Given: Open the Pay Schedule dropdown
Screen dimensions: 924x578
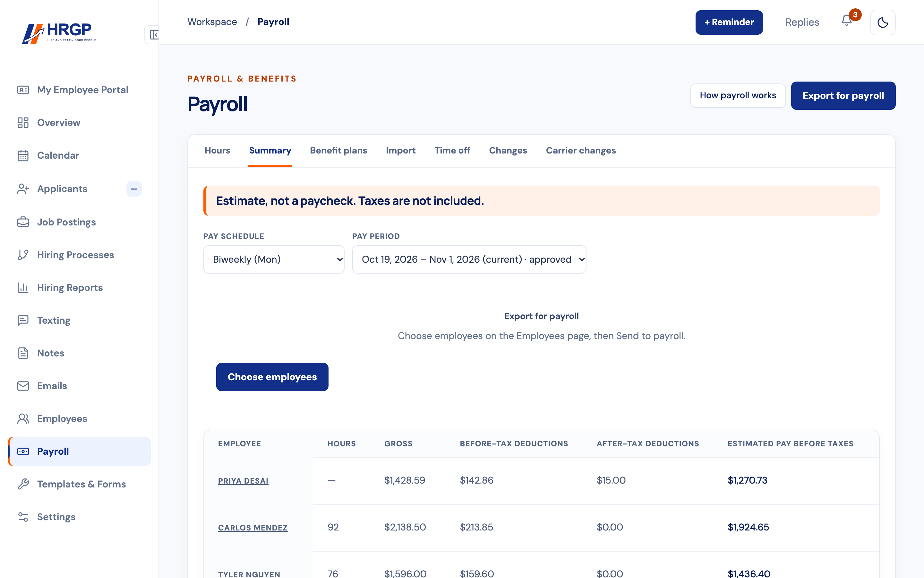Looking at the screenshot, I should click(274, 259).
